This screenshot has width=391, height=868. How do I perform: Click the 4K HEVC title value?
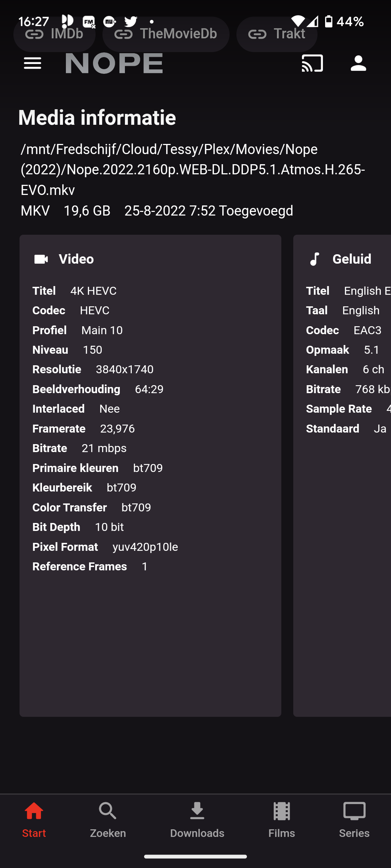click(x=93, y=291)
